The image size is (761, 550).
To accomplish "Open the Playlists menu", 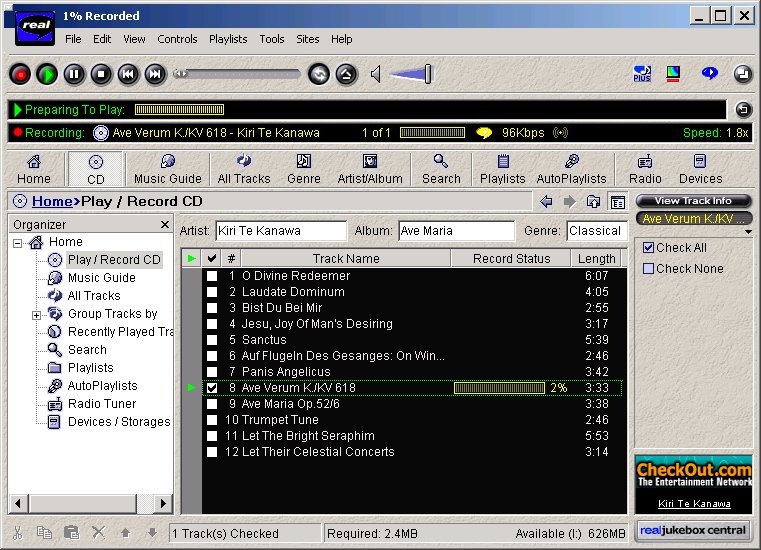I will [228, 39].
